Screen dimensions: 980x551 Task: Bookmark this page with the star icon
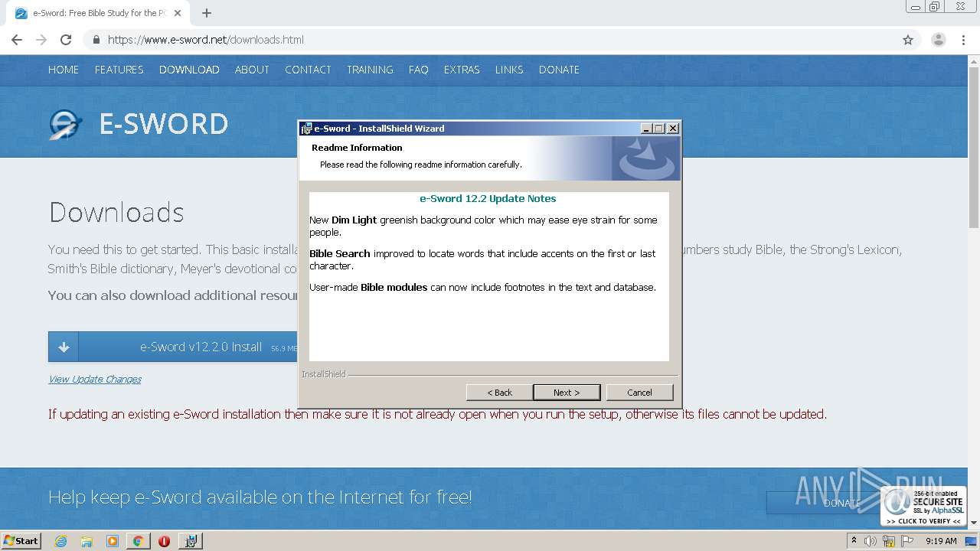[908, 40]
